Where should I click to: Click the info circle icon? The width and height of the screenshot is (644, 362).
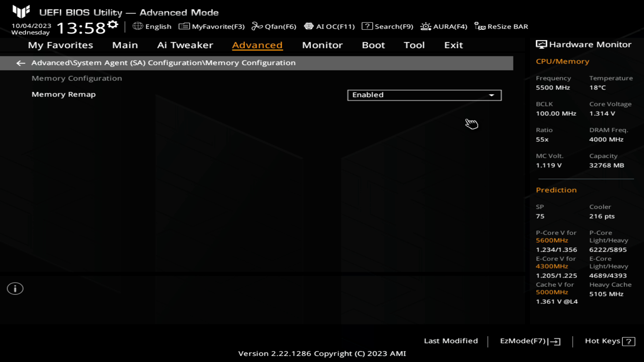coord(15,289)
